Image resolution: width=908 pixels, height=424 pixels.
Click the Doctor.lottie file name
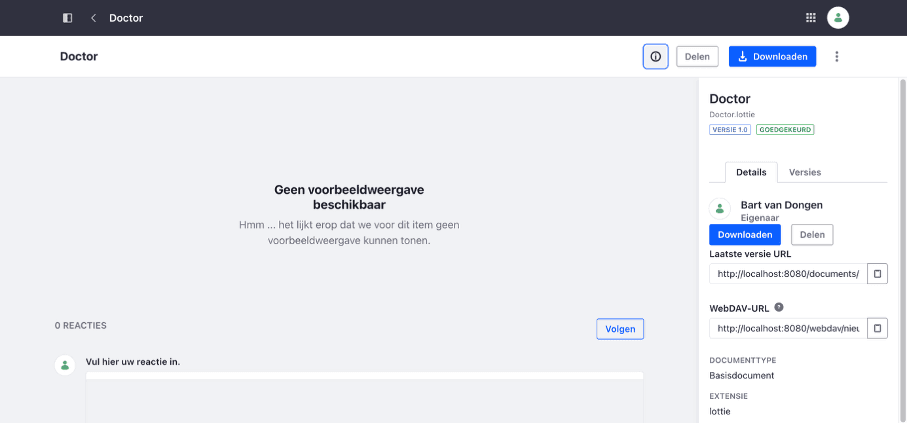tap(732, 114)
